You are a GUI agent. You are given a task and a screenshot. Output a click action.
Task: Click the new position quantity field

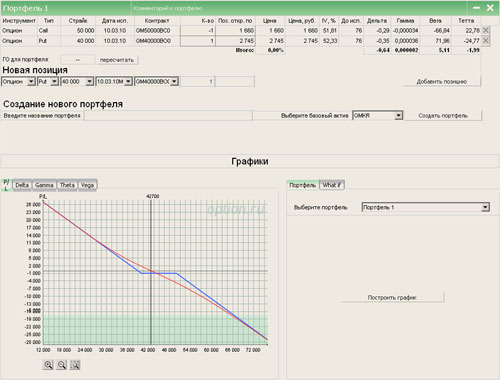[197, 82]
